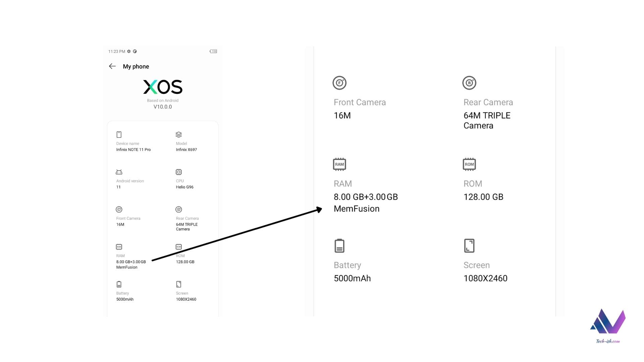Click the XOS logo
Viewport: 644px width, 362px height.
coord(163,87)
